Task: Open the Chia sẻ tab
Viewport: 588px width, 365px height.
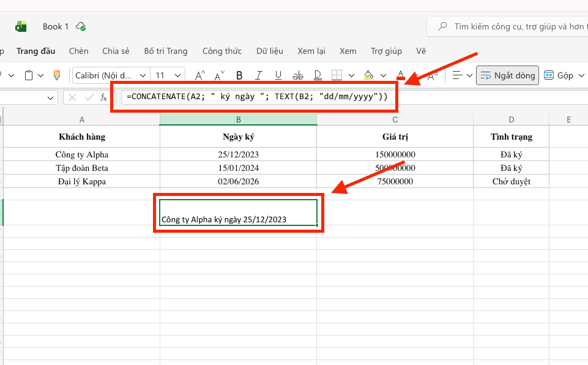Action: (x=116, y=51)
